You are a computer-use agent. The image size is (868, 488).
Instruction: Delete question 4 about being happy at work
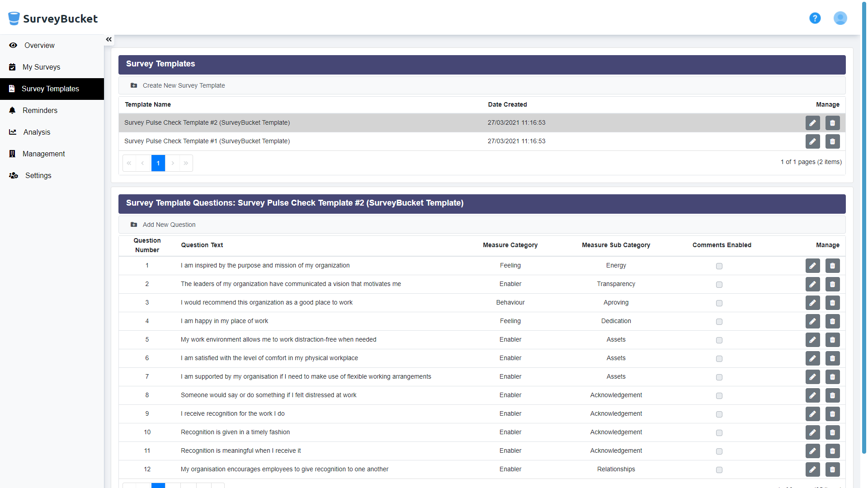pyautogui.click(x=832, y=321)
